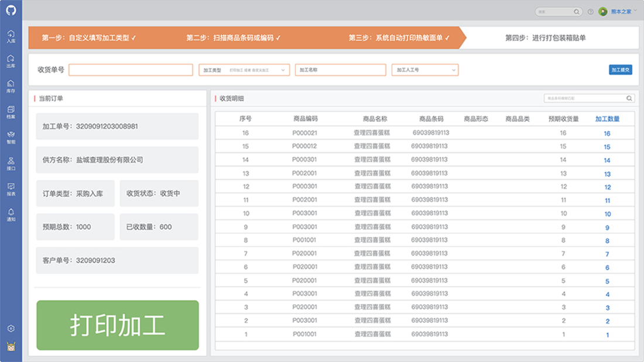The width and height of the screenshot is (644, 362).
Task: Click 加工数量 value 10 link
Action: 608,214
